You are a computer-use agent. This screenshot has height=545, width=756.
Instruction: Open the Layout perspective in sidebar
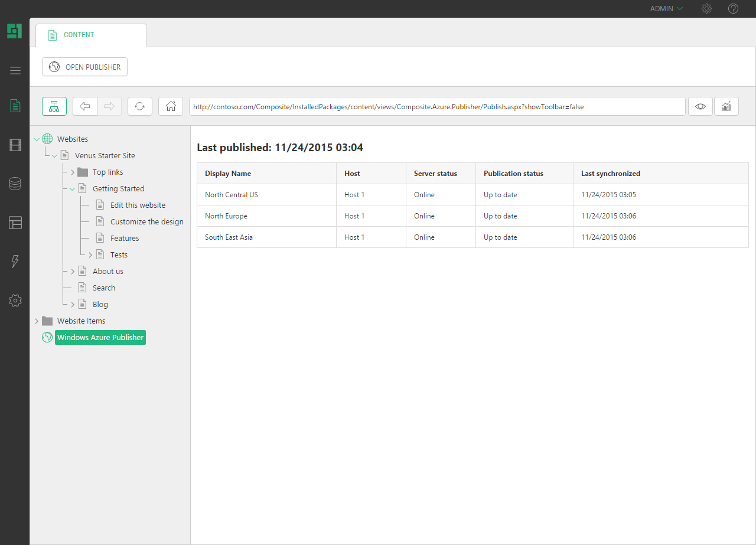pyautogui.click(x=15, y=223)
